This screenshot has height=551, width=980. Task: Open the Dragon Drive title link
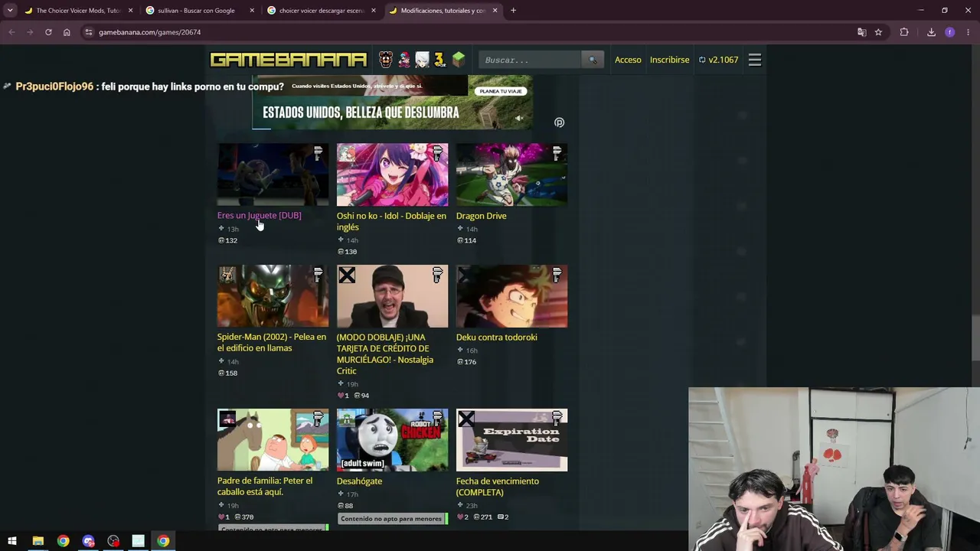[481, 216]
